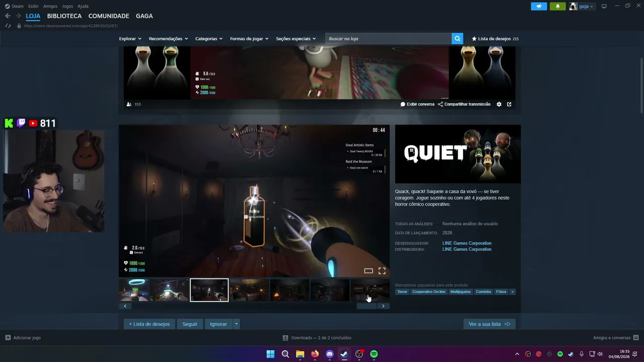644x362 pixels.
Task: Open the Windows Start menu
Action: point(270,354)
